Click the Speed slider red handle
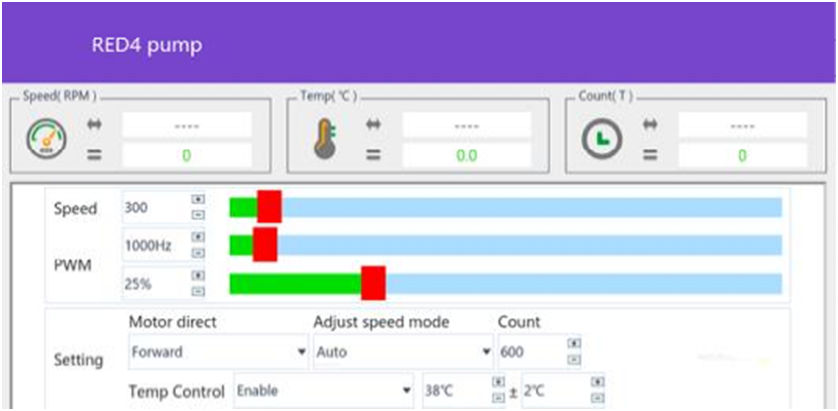The width and height of the screenshot is (838, 411). point(269,207)
